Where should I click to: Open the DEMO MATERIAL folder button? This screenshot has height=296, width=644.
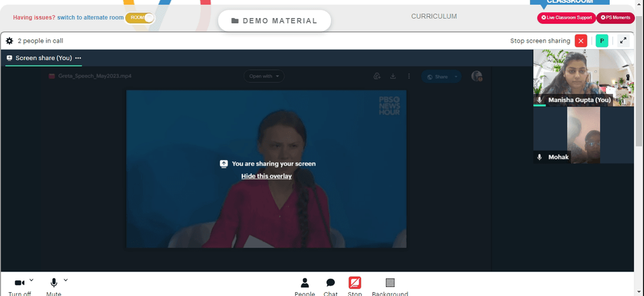point(274,21)
